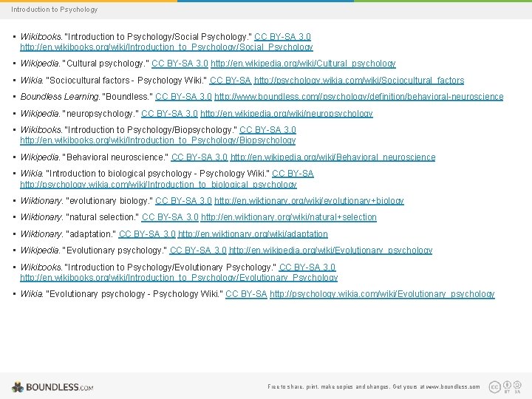Image resolution: width=532 pixels, height=399 pixels.
Task: Click CC BY-SA 3.0 for Wikibooks Evolutionary Psychology
Action: coord(307,267)
